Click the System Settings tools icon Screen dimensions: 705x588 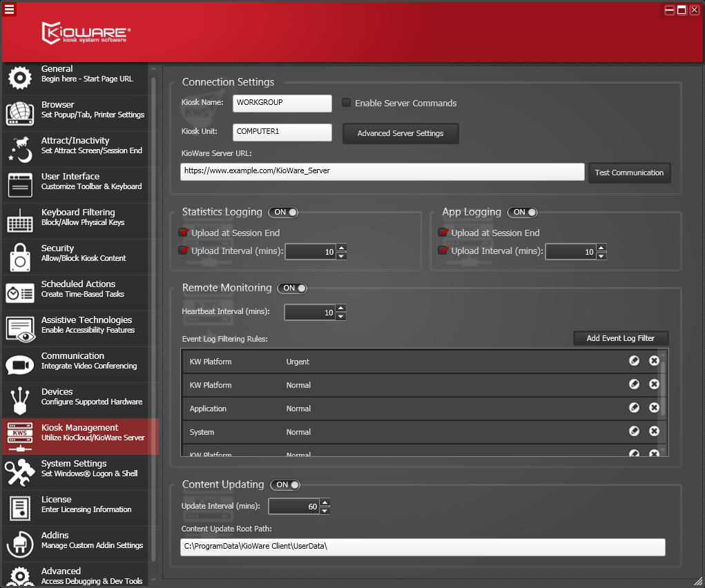tap(19, 472)
